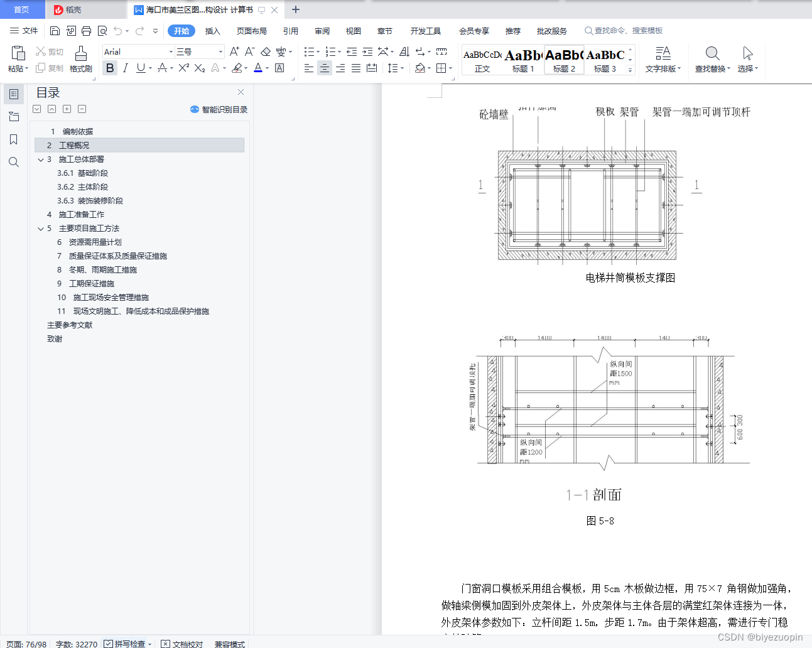Open the 文件 (File) menu
812x648 pixels.
click(x=24, y=31)
